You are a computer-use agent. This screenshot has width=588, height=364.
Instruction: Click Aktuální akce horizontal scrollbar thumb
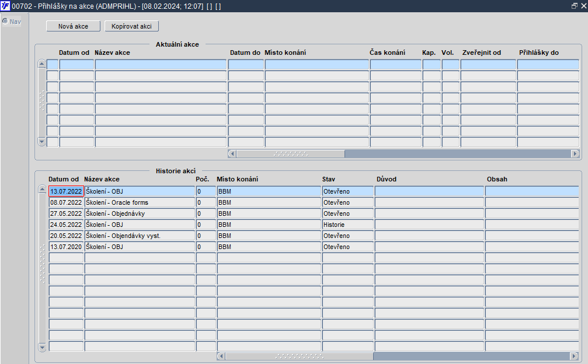pos(291,153)
